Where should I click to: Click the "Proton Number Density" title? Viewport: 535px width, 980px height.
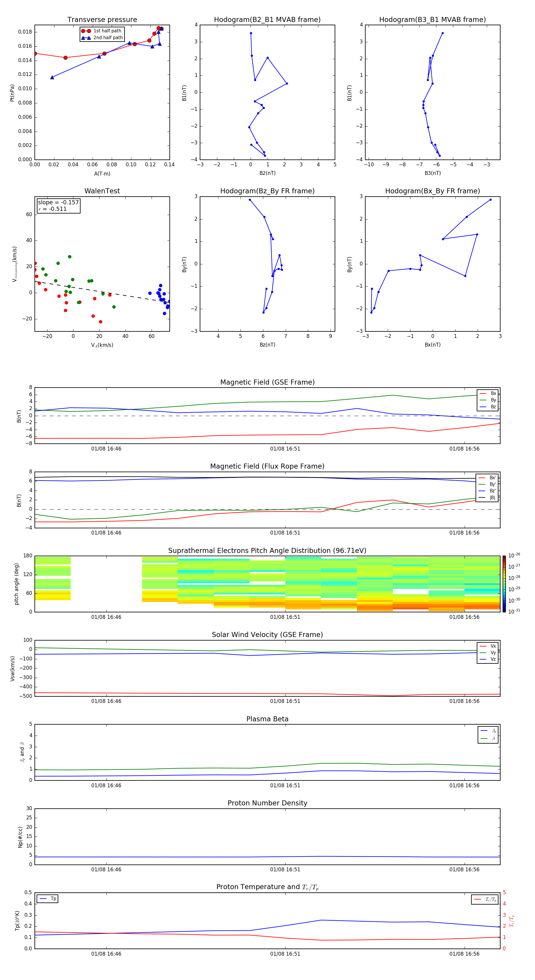pyautogui.click(x=267, y=804)
